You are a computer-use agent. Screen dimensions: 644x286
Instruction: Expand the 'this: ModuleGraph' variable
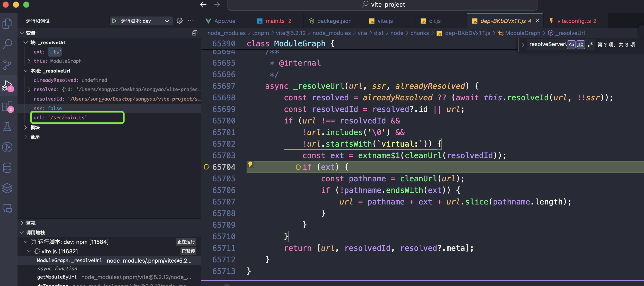[29, 61]
